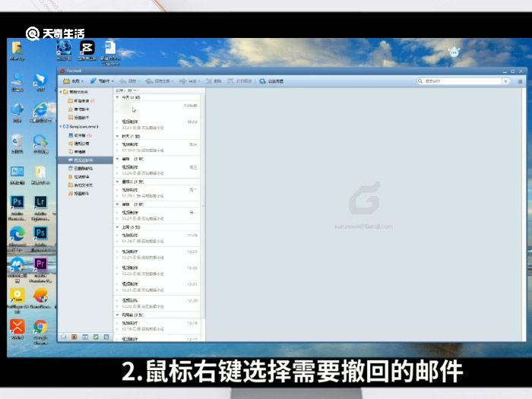Image resolution: width=532 pixels, height=399 pixels.
Task: Click the Compose mail (写邮件) pen icon
Action: (x=93, y=81)
